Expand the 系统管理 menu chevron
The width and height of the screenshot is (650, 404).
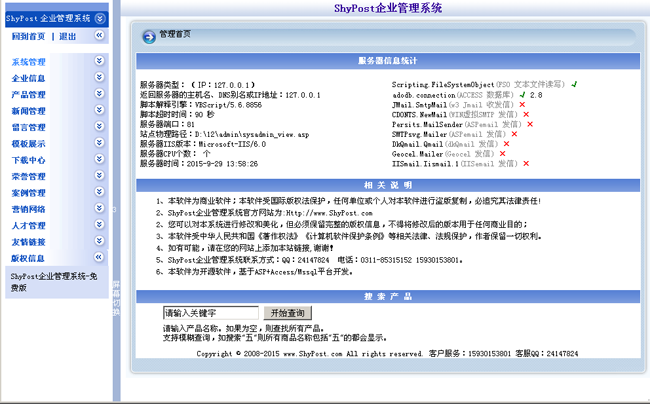coord(99,60)
